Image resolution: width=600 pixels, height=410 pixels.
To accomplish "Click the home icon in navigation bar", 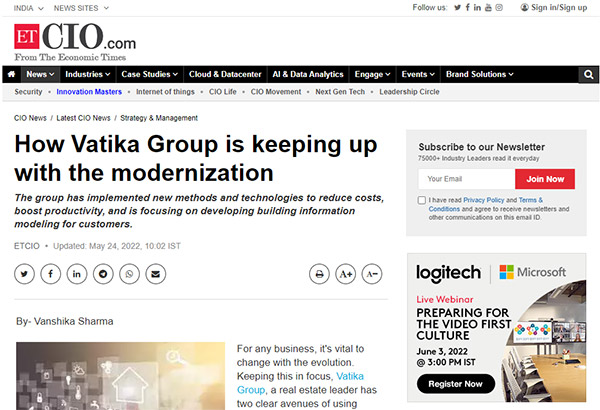I will tap(11, 74).
